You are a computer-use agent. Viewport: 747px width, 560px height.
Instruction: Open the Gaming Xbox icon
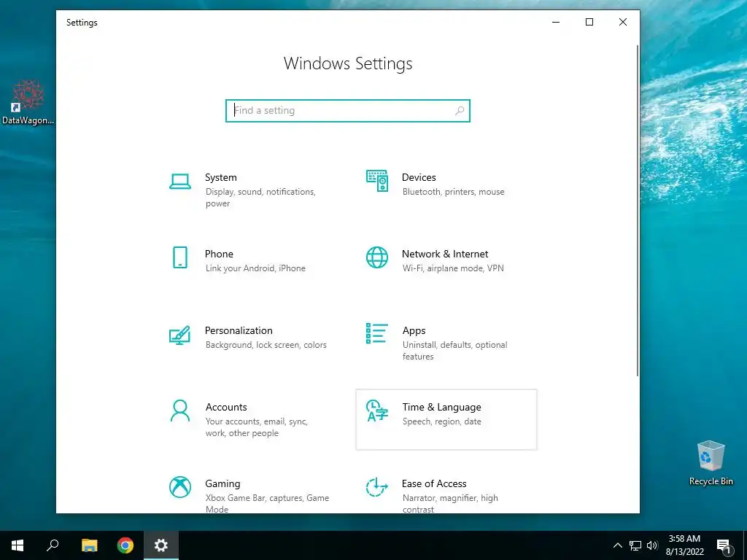click(180, 487)
